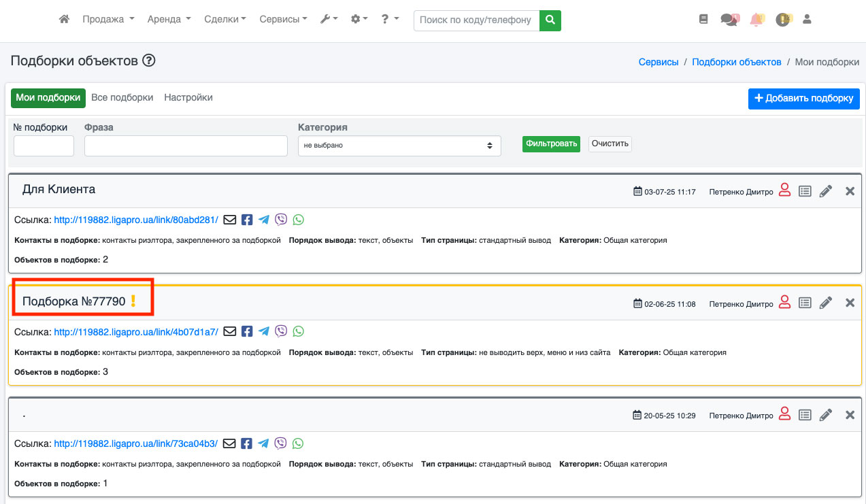Open the Сервисы menu
This screenshot has height=504, width=866.
(x=283, y=20)
